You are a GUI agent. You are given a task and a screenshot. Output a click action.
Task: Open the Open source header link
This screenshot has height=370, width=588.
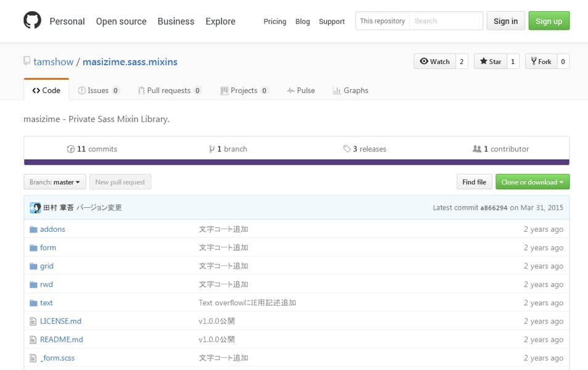[x=121, y=22]
